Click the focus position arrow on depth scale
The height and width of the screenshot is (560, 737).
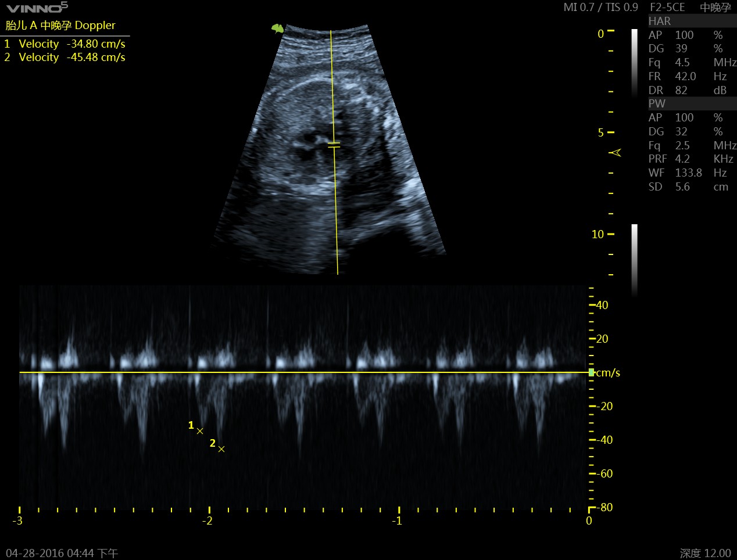(616, 153)
